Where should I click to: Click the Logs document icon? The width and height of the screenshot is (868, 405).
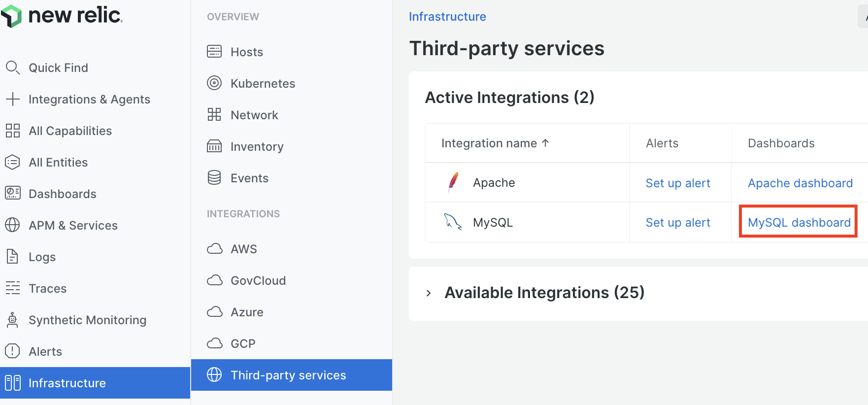[x=12, y=256]
